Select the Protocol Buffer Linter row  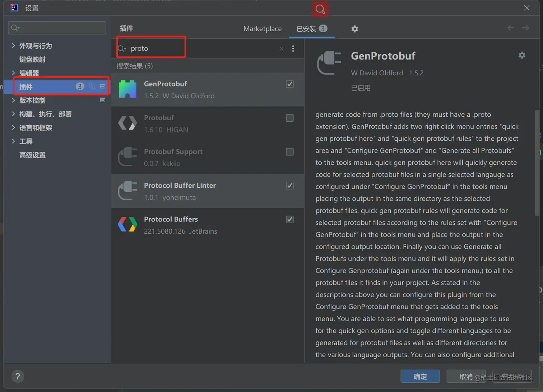(x=208, y=191)
